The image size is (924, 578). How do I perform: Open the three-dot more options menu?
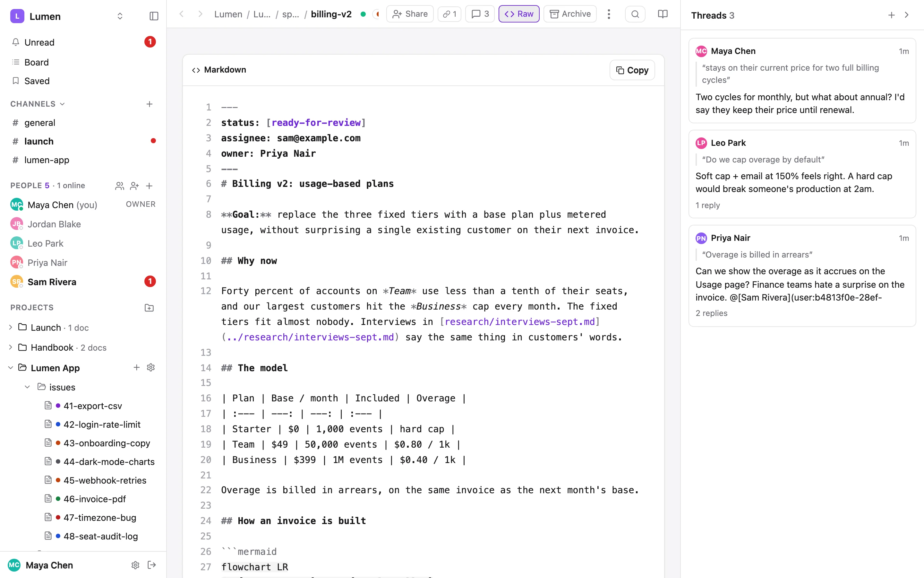(x=609, y=14)
